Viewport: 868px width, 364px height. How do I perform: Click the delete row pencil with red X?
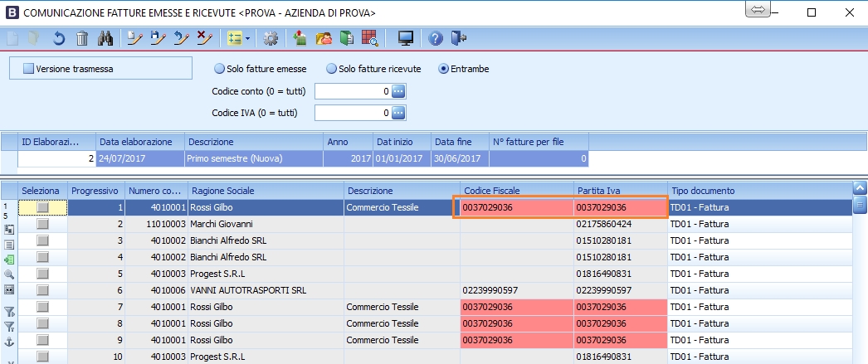(204, 38)
